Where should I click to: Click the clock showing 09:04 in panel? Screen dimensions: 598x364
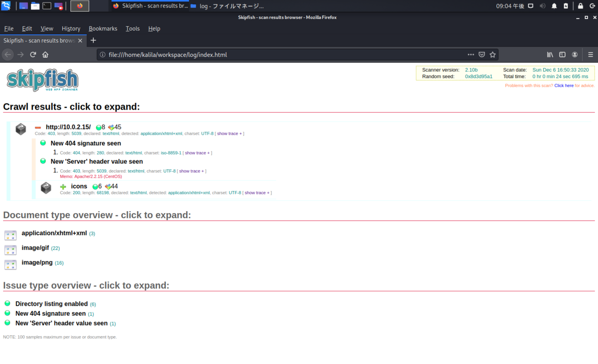[510, 6]
